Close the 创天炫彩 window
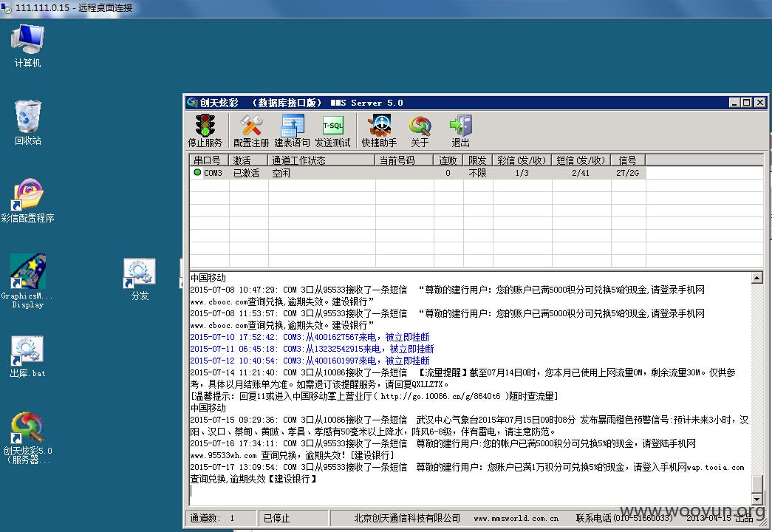The height and width of the screenshot is (532, 772). [759, 103]
